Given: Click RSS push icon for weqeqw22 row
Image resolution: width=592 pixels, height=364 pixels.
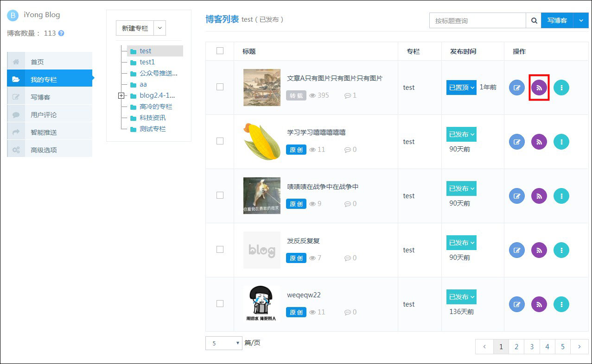Looking at the screenshot, I should coord(539,304).
